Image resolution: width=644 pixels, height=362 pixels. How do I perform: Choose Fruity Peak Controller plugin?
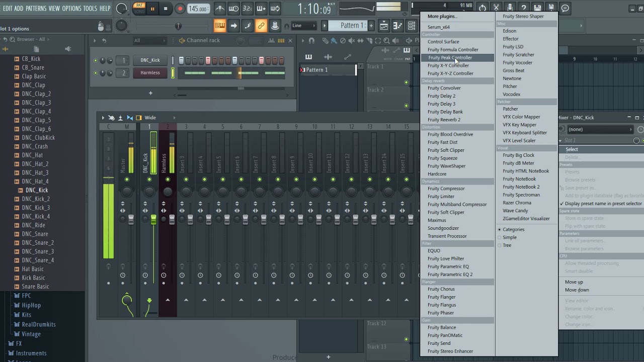457,57
